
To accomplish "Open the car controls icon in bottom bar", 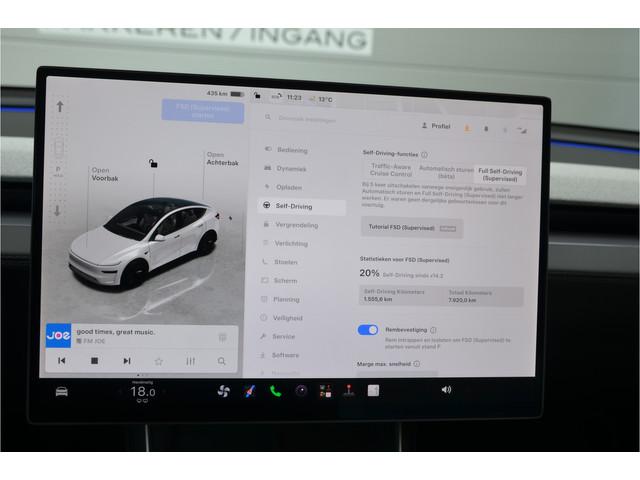I will 62,391.
